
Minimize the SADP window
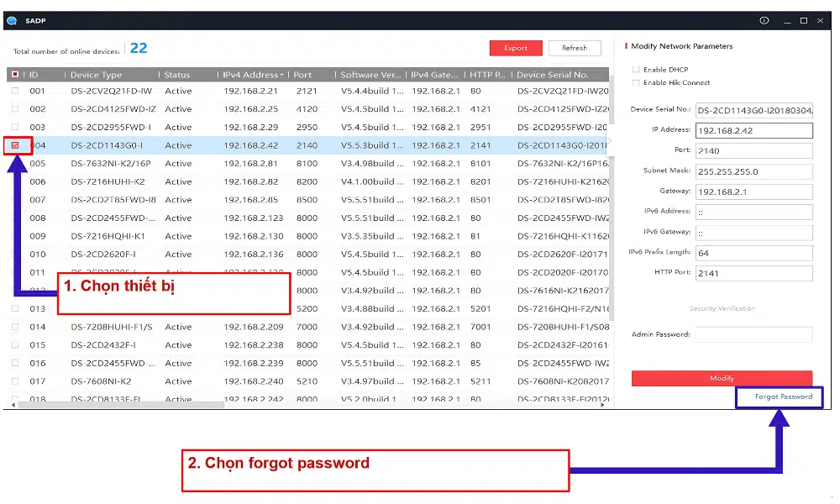tap(786, 20)
